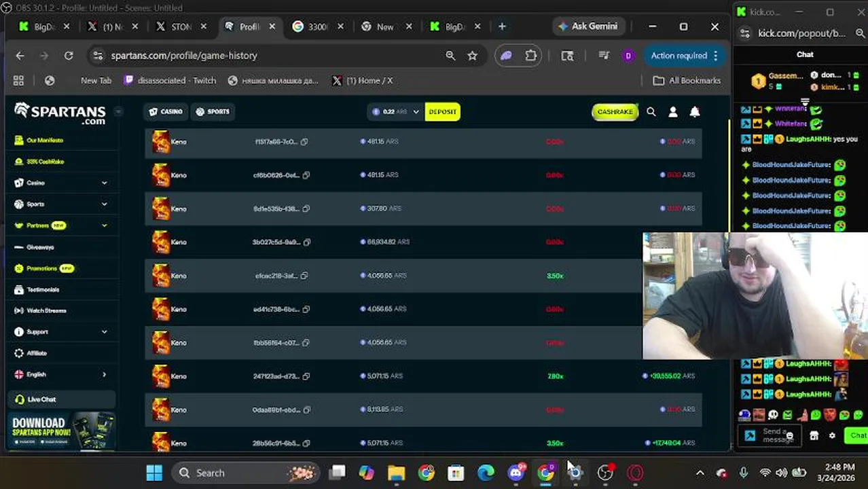Bookmark this page with star icon
Screen dimensions: 868x489
[x=473, y=56]
